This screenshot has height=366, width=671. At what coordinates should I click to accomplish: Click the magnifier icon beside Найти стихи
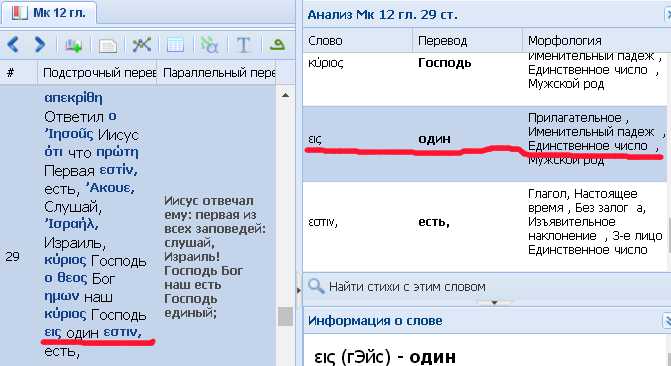[x=316, y=286]
